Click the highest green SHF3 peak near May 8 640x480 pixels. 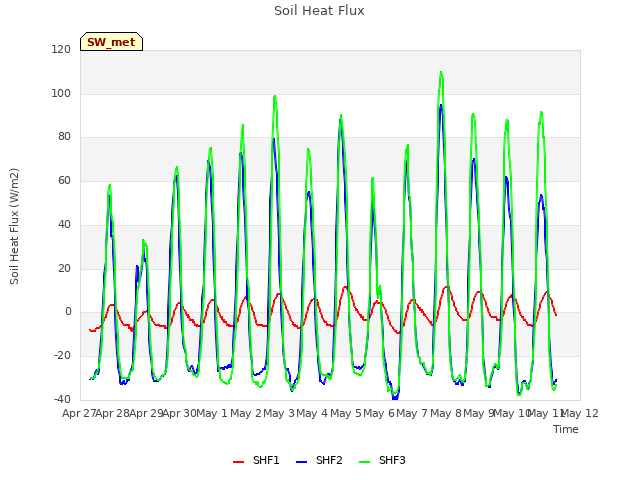(441, 73)
